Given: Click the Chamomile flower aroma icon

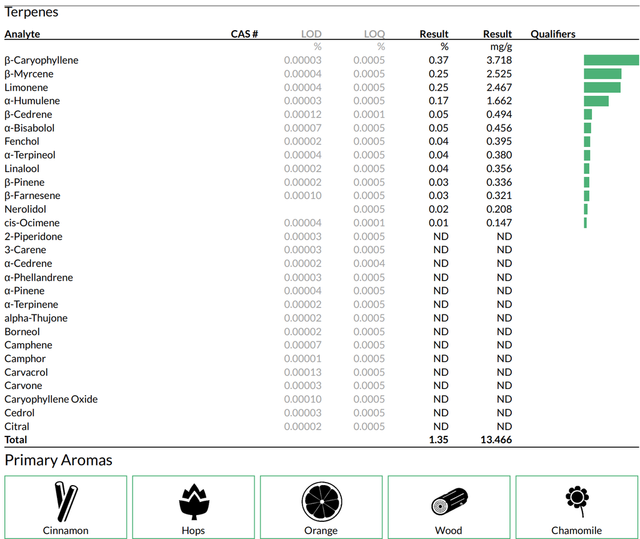Looking at the screenshot, I should pyautogui.click(x=577, y=501).
